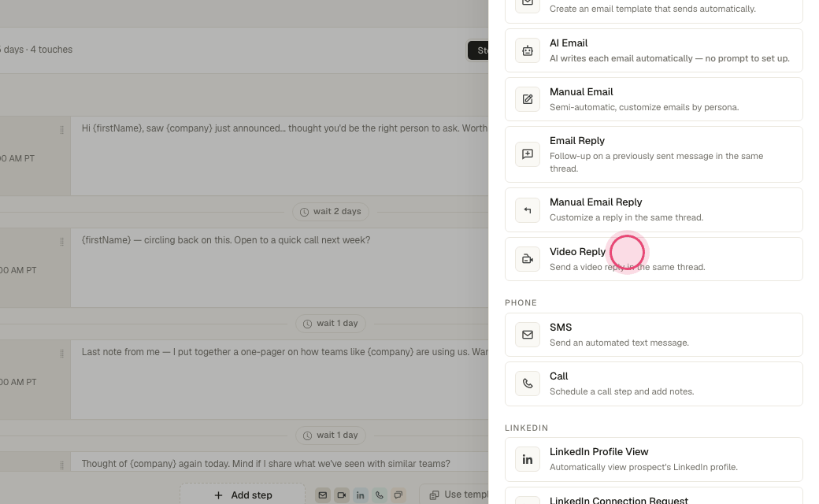
Task: Grab the drag handle of first step
Action: [61, 130]
